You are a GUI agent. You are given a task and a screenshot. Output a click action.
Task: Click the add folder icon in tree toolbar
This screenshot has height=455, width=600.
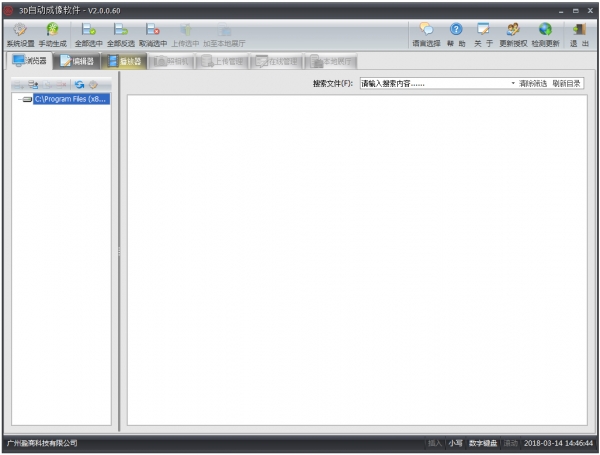click(33, 85)
